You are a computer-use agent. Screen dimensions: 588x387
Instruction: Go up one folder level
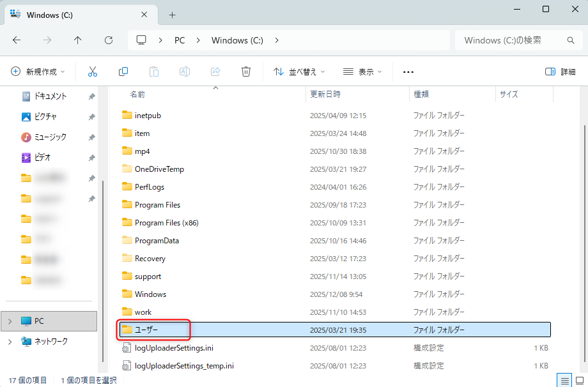pos(78,40)
